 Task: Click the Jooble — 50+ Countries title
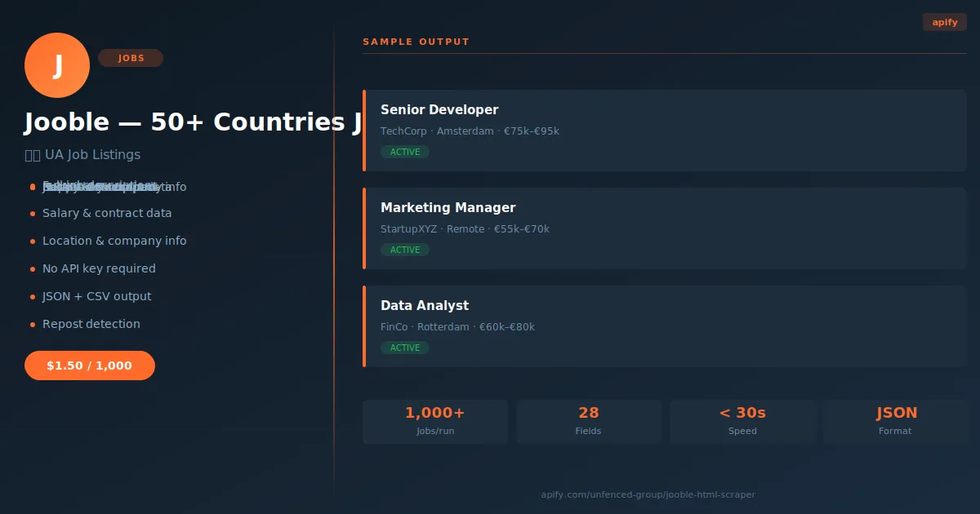(x=193, y=122)
